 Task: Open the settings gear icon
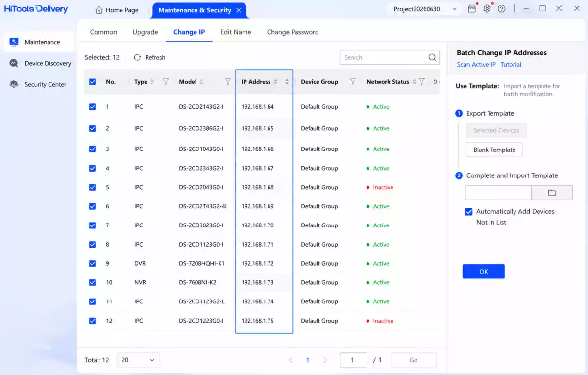(x=487, y=9)
